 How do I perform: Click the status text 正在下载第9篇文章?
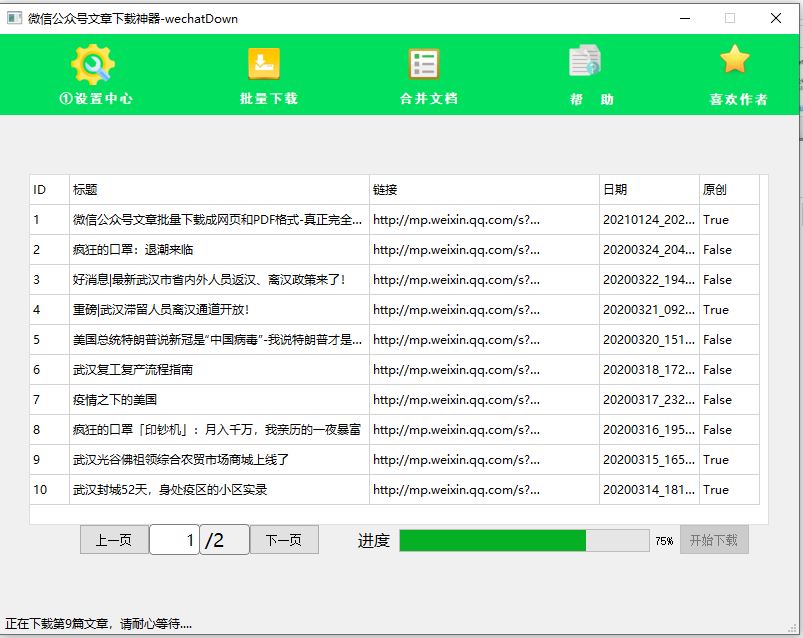click(98, 624)
